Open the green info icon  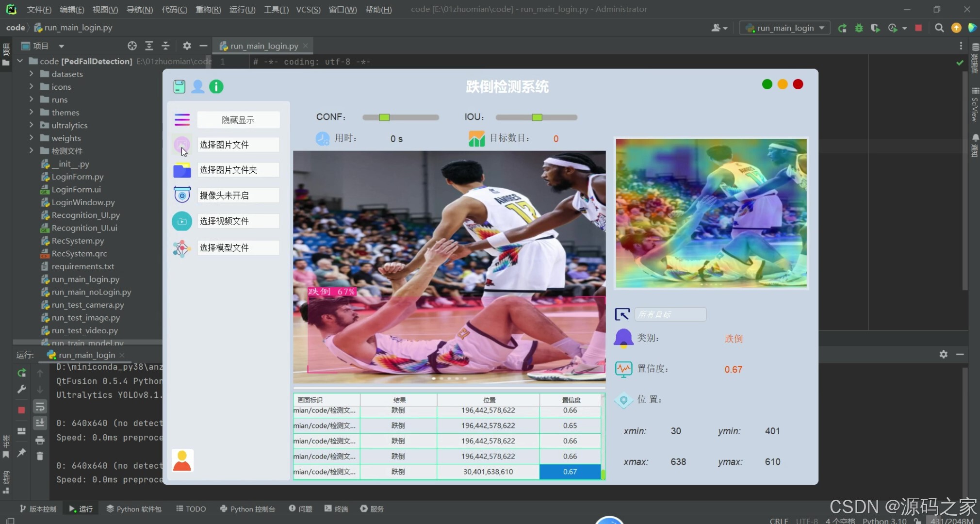click(216, 87)
